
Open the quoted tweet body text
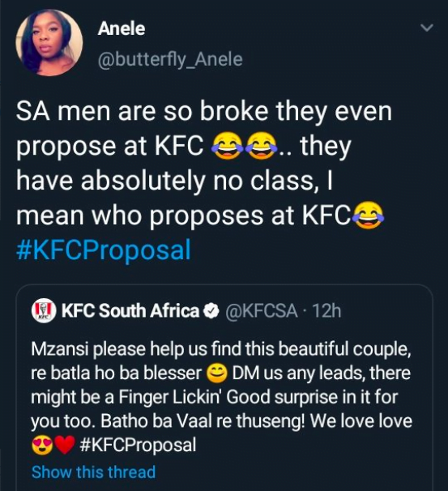click(x=221, y=397)
